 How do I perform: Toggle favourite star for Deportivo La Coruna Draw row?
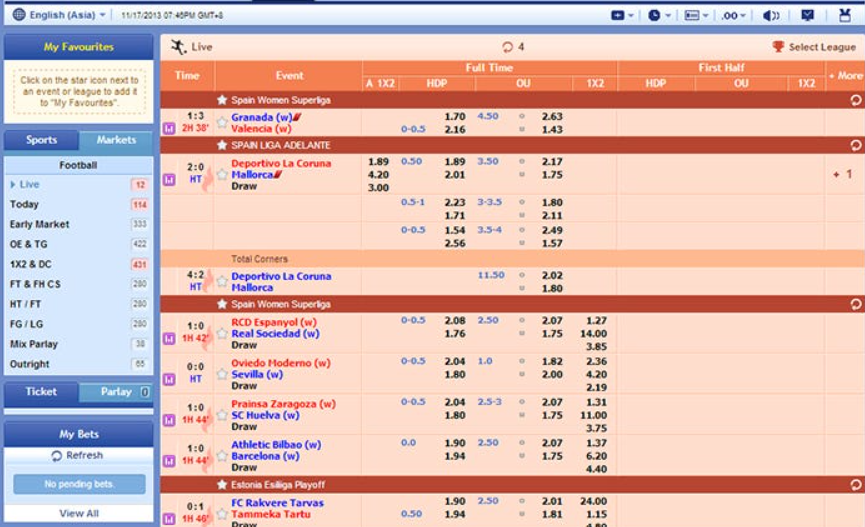point(222,175)
